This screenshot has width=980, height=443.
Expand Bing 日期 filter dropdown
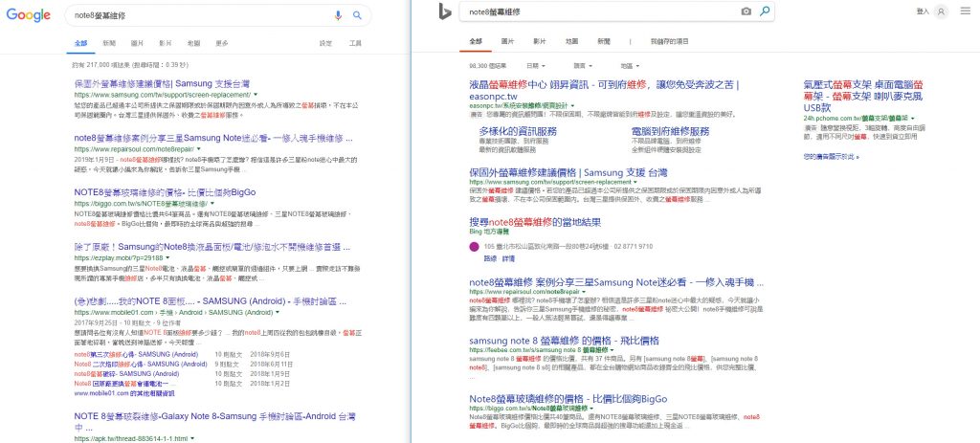pyautogui.click(x=536, y=66)
